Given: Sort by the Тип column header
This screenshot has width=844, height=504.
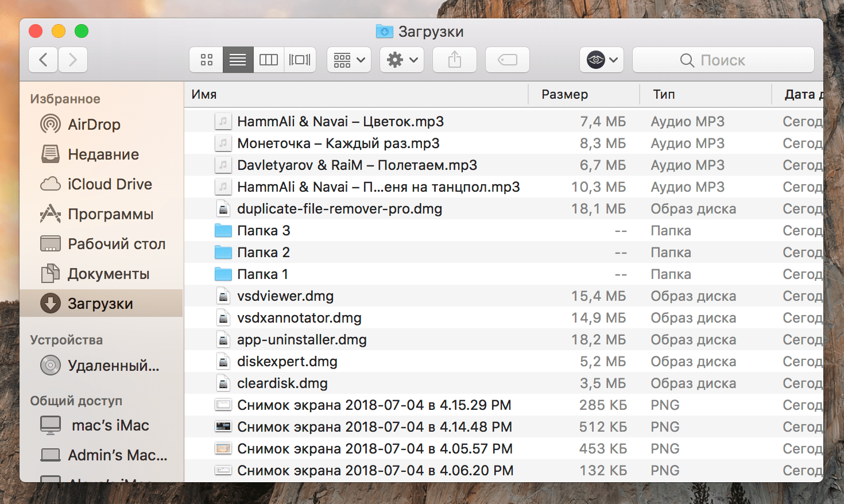Looking at the screenshot, I should (x=706, y=94).
